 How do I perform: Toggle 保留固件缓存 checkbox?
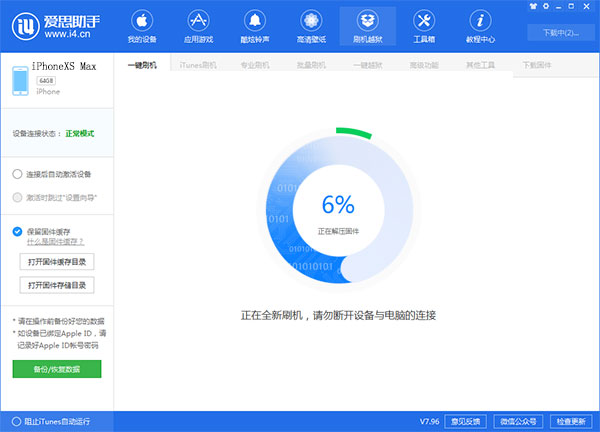[x=18, y=231]
